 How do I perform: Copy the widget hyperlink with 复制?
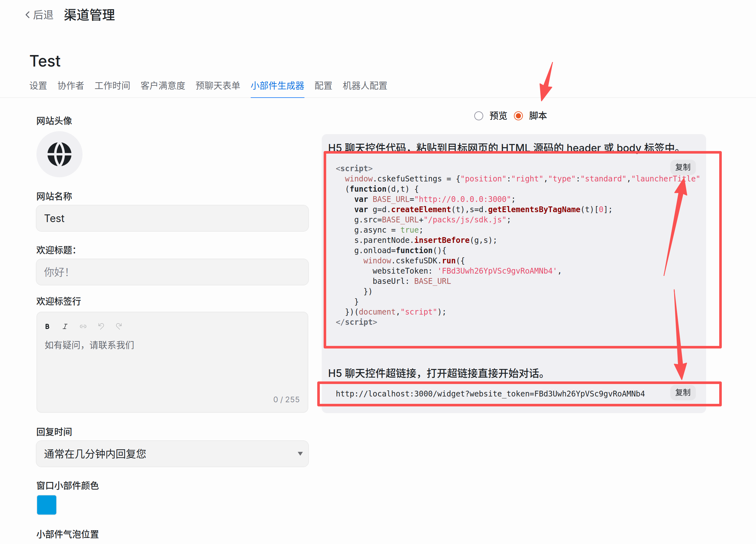[683, 393]
